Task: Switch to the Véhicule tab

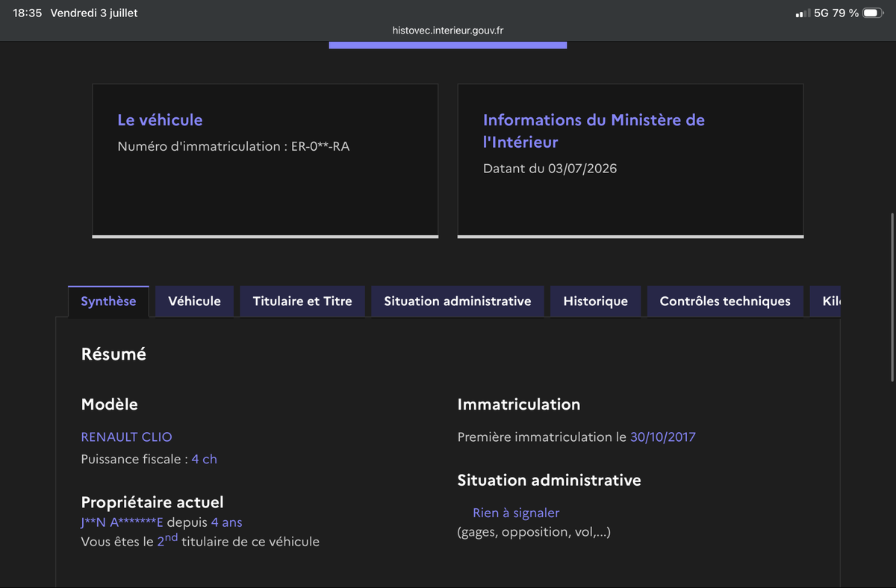Action: tap(194, 301)
